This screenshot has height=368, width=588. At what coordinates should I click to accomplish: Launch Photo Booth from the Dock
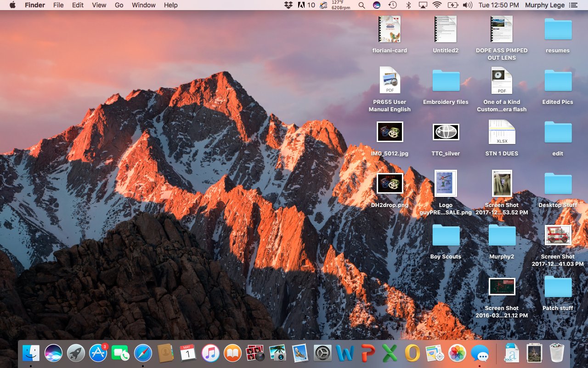pos(255,353)
